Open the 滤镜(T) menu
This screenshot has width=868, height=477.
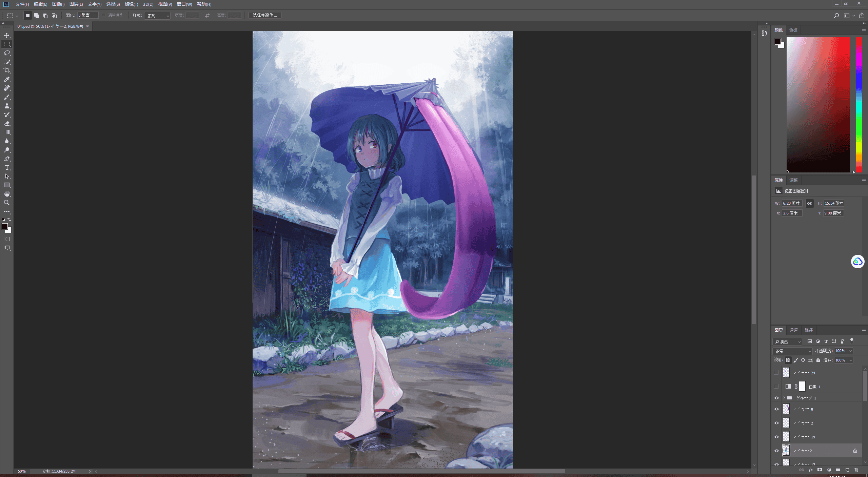(x=131, y=4)
